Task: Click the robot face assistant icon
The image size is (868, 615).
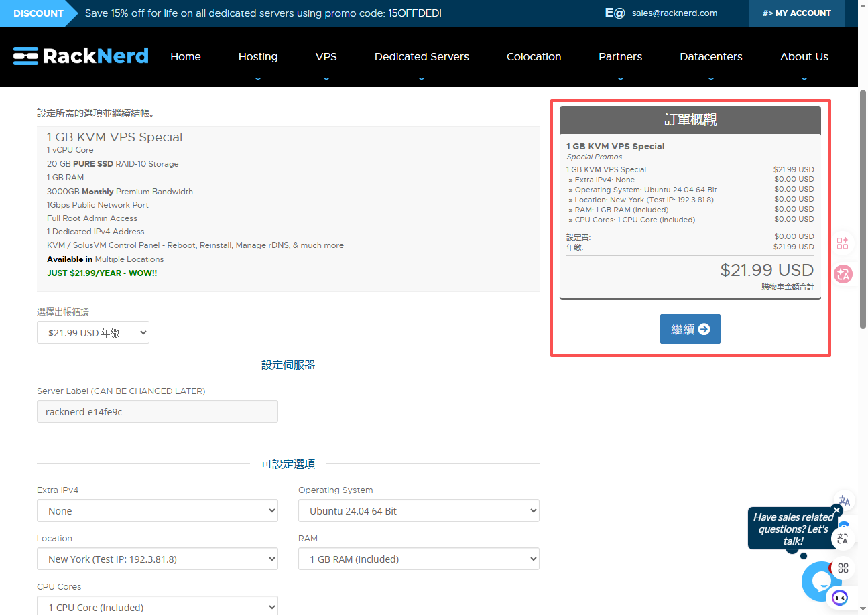Action: point(840,597)
